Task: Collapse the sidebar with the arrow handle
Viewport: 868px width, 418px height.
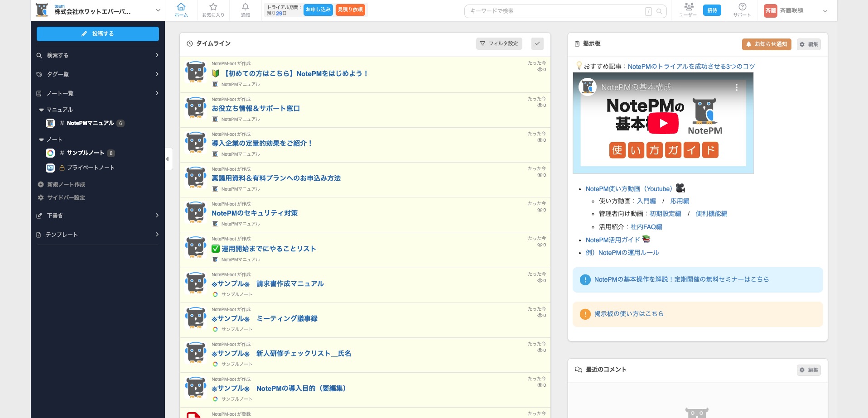Action: click(x=168, y=159)
